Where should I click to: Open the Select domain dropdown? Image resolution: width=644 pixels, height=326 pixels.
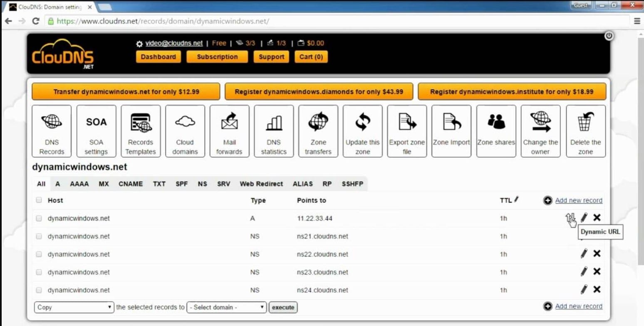[x=227, y=307]
